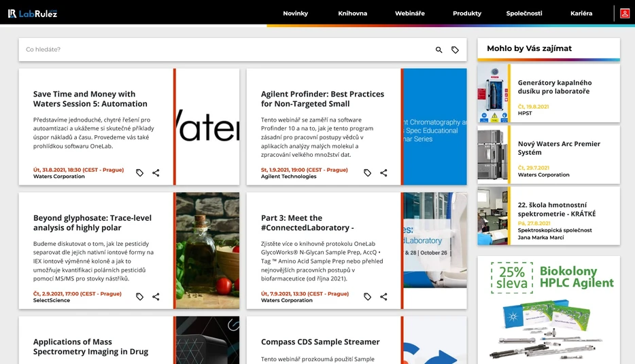Open the Webináře menu item
Viewport: 635px width, 364px height.
410,14
